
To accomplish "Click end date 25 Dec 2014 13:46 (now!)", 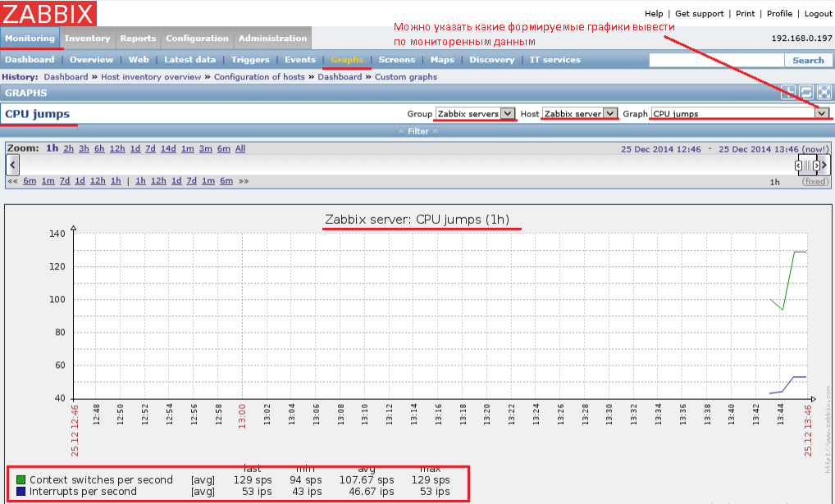I will [773, 149].
